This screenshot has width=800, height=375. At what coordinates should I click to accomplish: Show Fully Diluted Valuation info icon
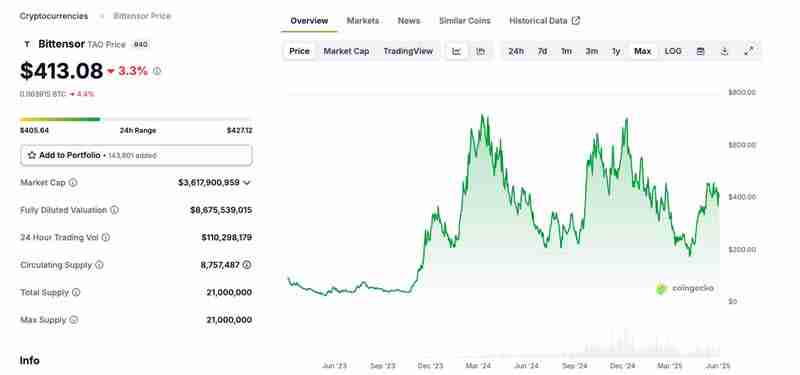[114, 210]
